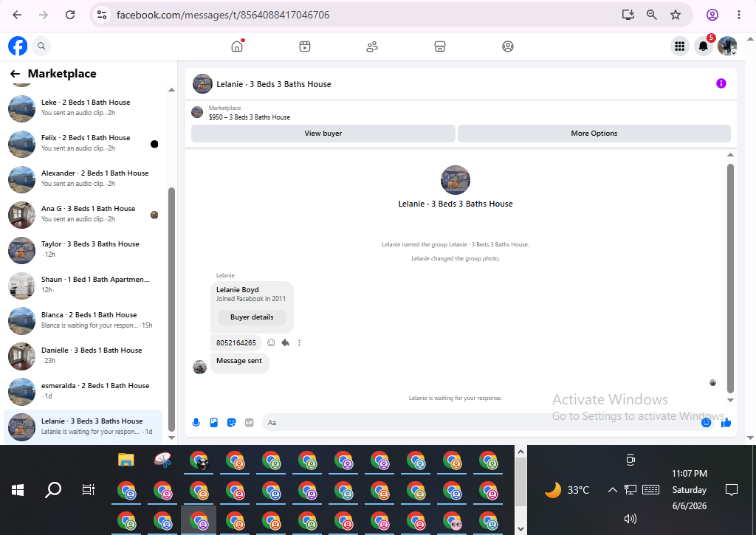756x535 pixels.
Task: Open Felix 2 Beds 1 Bath House chat
Action: click(83, 143)
